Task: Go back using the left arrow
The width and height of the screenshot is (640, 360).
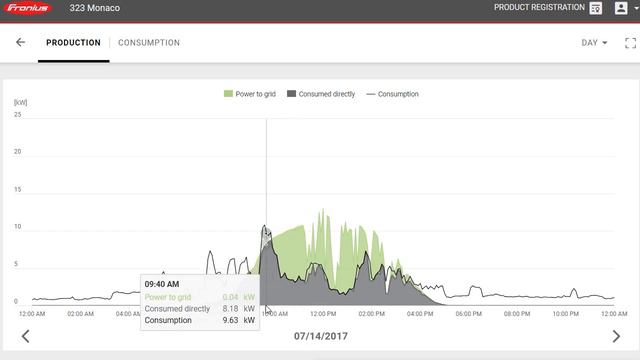Action: 20,42
